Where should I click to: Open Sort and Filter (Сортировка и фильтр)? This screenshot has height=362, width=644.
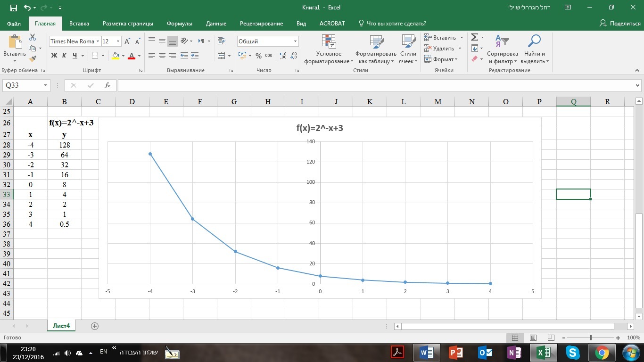tap(502, 49)
